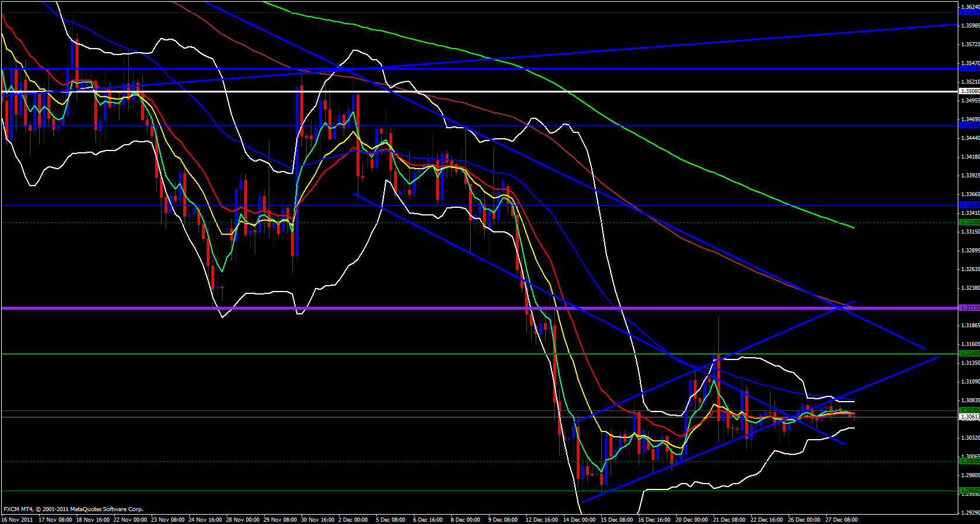
Task: Click the 18 Nov 16:00 time label
Action: tap(92, 520)
